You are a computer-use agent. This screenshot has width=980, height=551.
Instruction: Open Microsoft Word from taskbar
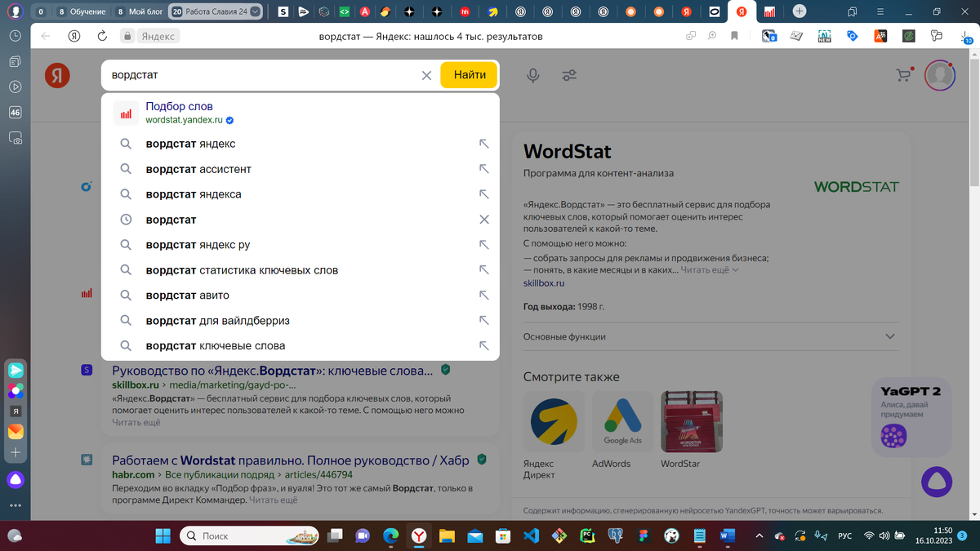[727, 535]
